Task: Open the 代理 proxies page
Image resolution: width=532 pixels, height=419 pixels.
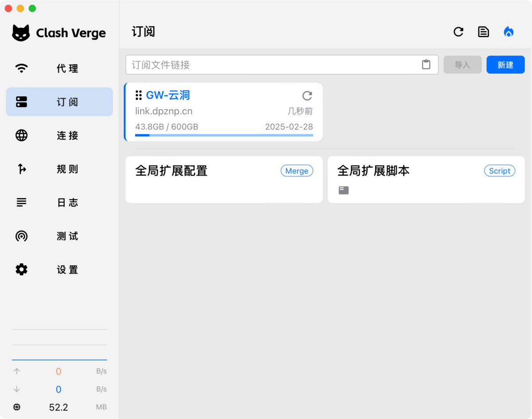Action: (x=59, y=68)
